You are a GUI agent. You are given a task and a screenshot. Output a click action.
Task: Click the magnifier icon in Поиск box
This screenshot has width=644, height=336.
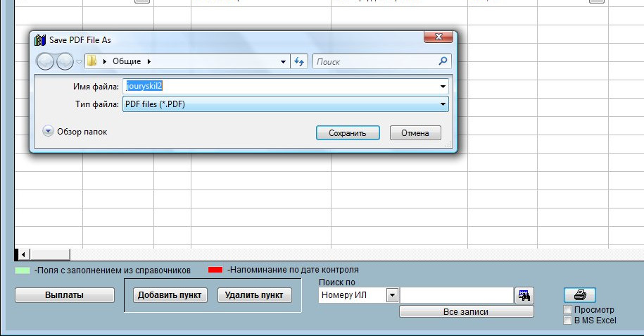tap(443, 61)
